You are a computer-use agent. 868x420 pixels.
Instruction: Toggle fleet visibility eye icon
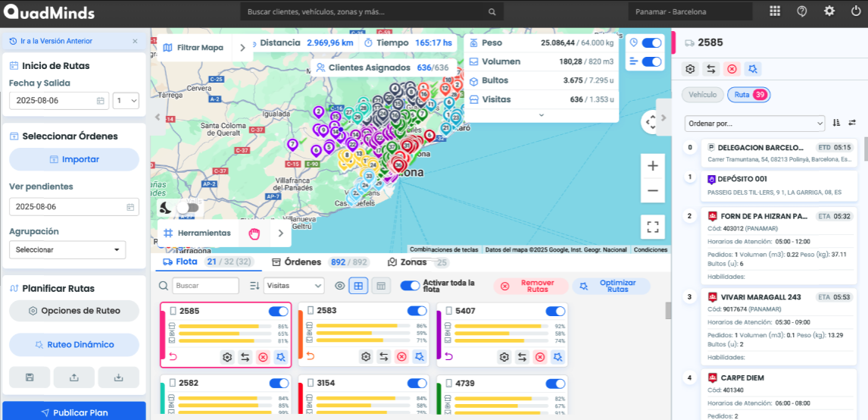point(340,286)
